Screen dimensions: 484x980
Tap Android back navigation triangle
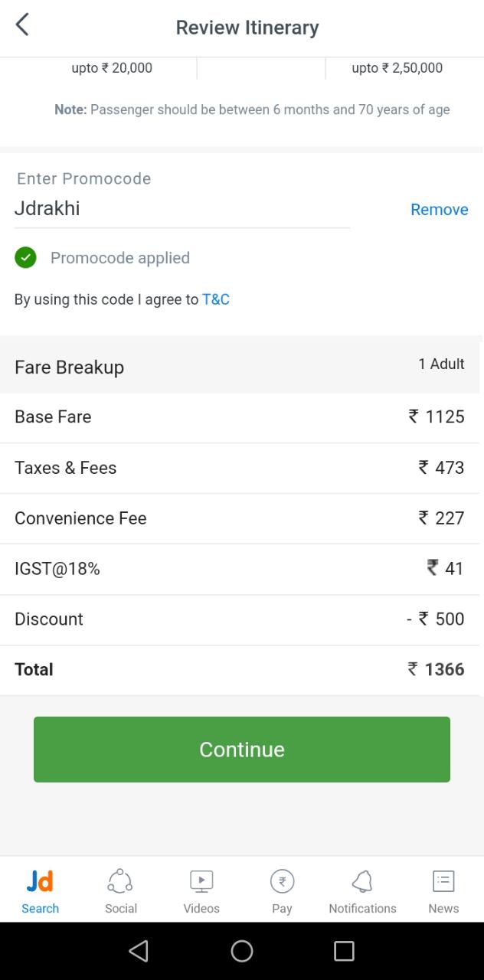139,951
